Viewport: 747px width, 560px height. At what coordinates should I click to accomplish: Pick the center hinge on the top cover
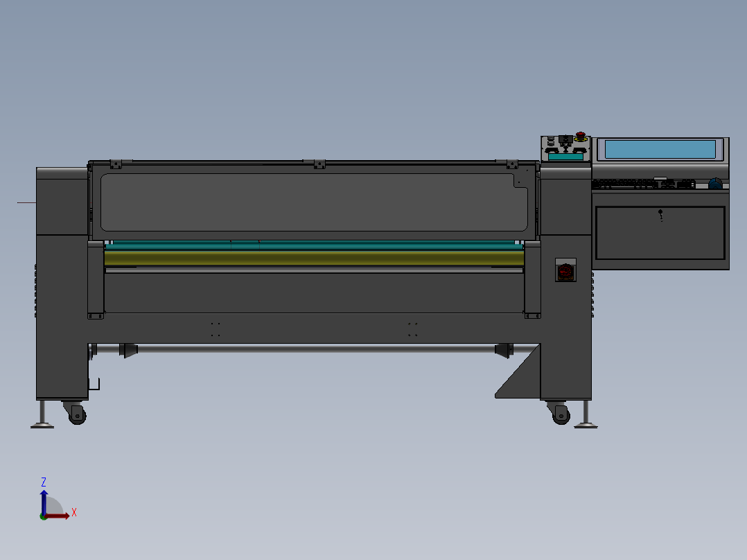(x=319, y=164)
